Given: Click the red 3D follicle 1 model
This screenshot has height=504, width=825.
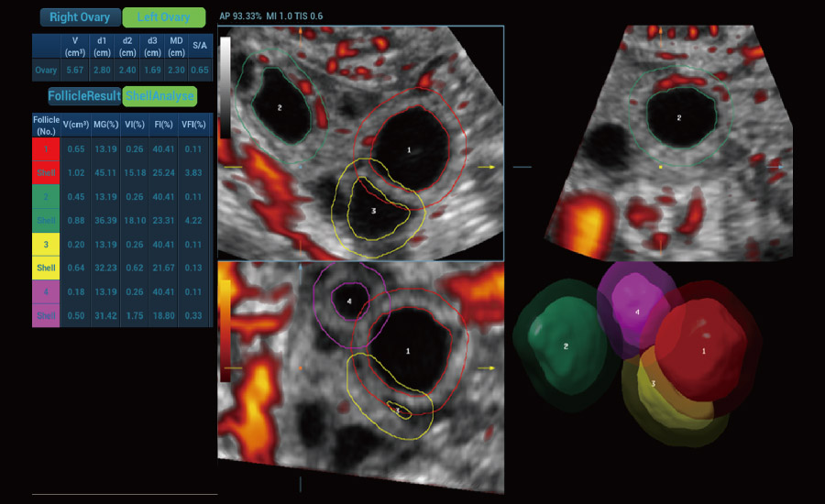Looking at the screenshot, I should (x=706, y=345).
